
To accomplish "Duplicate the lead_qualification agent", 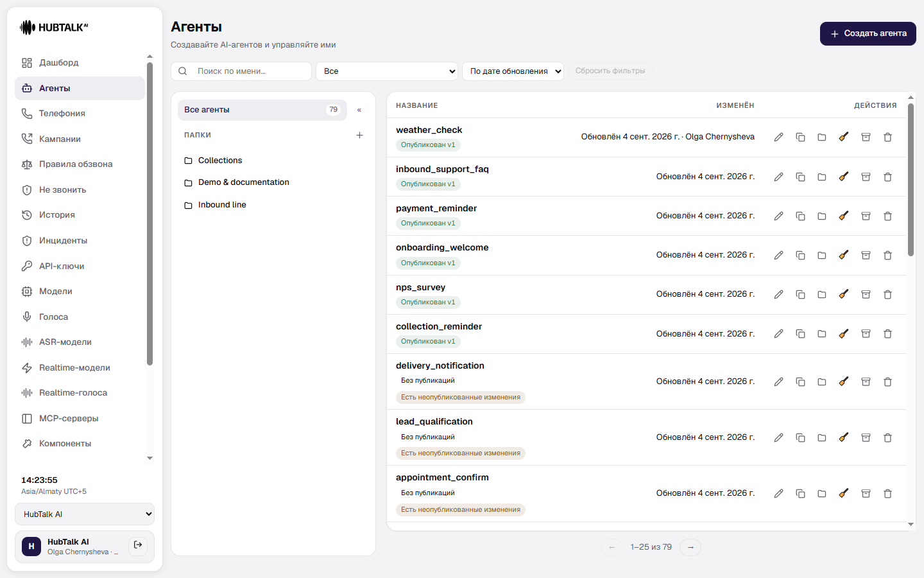I will click(800, 437).
